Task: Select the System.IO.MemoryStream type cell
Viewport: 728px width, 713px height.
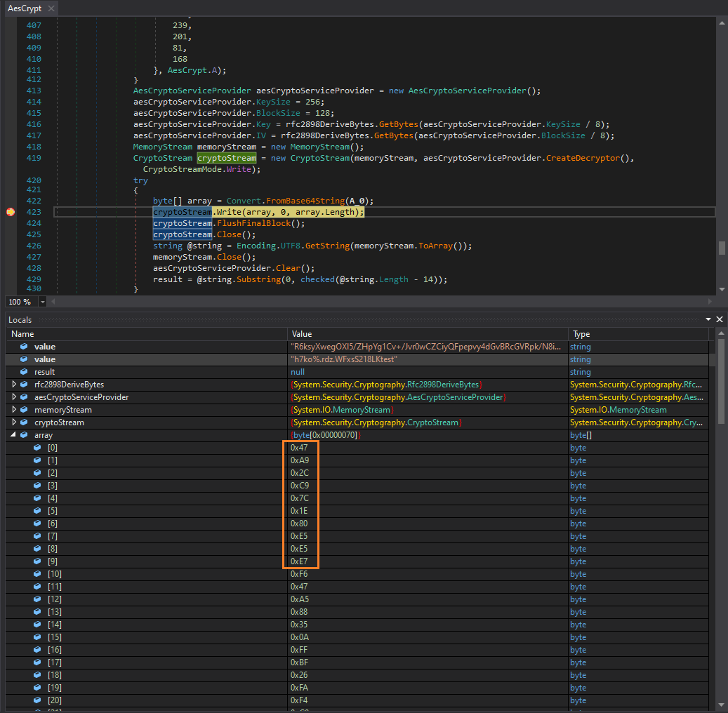Action: click(x=618, y=409)
